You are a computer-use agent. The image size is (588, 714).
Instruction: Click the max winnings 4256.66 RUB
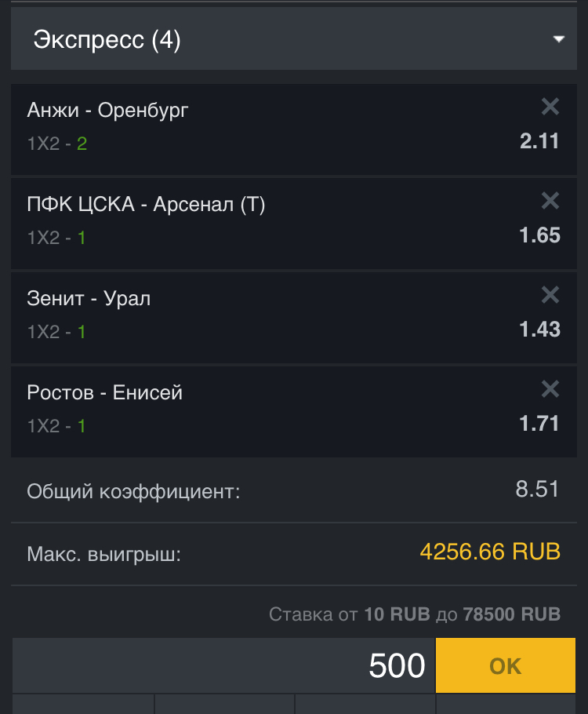click(490, 552)
